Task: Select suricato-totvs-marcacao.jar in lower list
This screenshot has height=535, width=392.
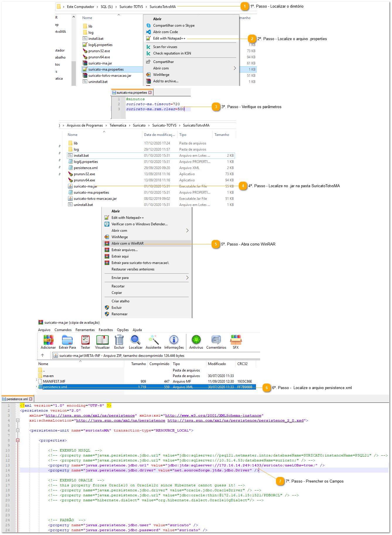Action: tap(151, 199)
